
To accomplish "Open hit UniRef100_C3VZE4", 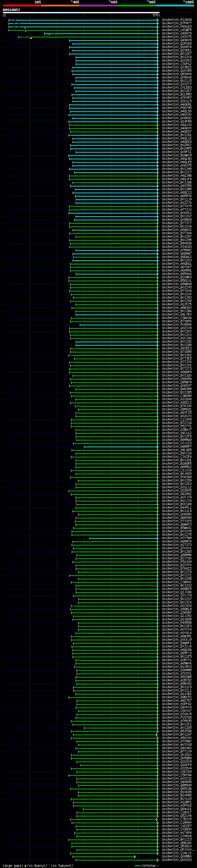I will coord(177,457).
